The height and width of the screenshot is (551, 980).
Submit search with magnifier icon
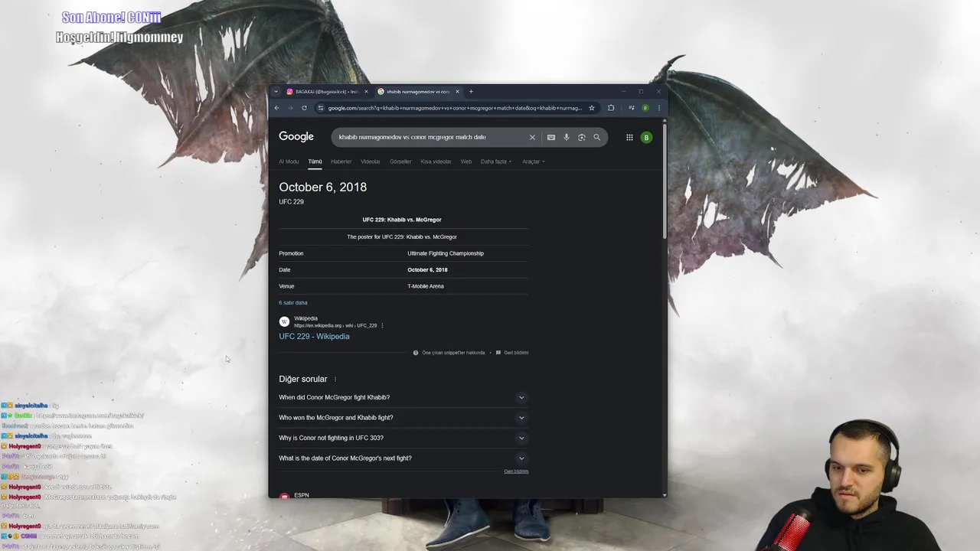click(x=597, y=137)
